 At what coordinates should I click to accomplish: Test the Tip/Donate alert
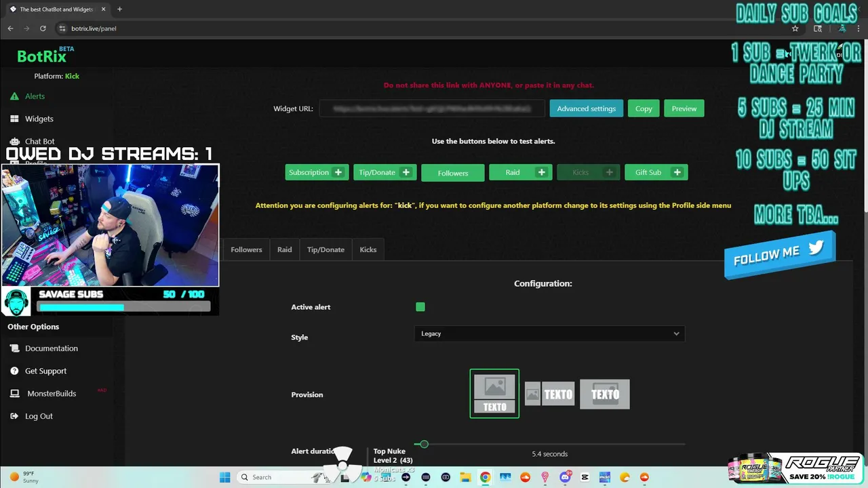[x=376, y=172]
